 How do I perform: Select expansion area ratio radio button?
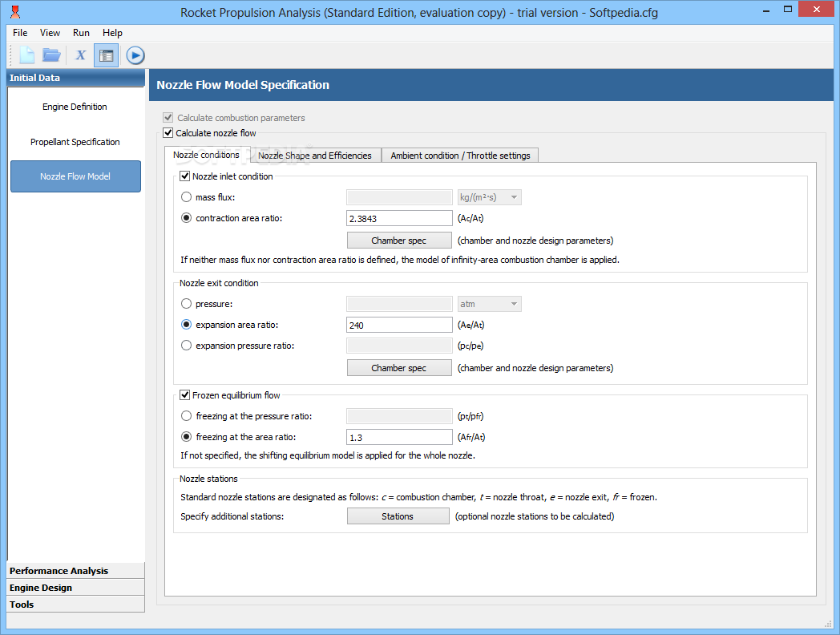[186, 324]
